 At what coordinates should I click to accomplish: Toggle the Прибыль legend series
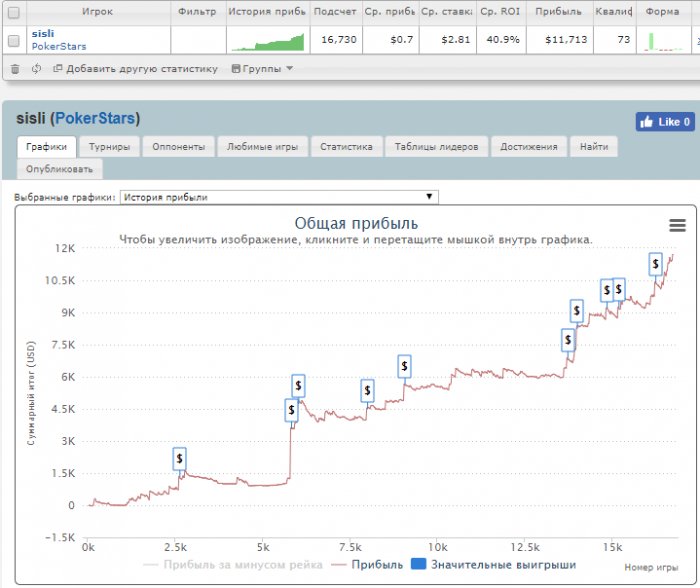pos(367,565)
